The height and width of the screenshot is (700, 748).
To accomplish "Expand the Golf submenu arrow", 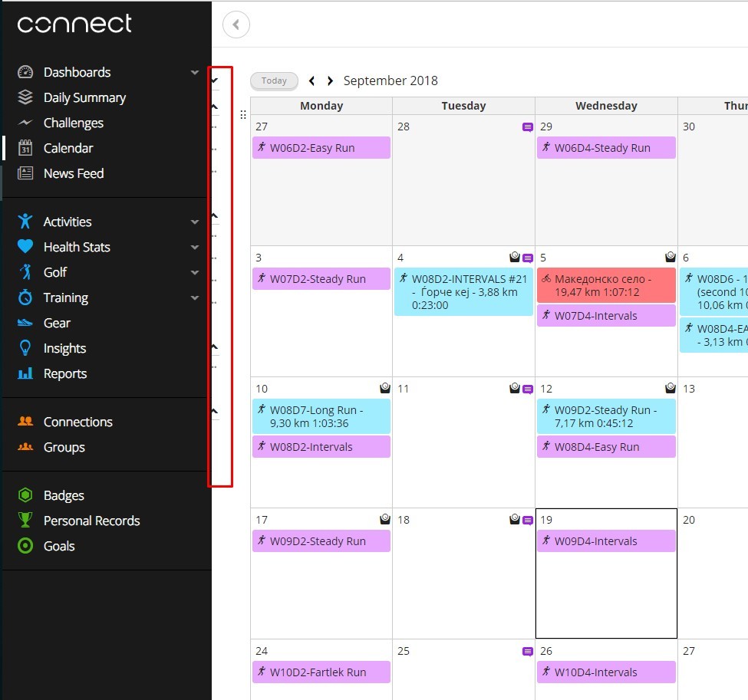I will point(195,272).
